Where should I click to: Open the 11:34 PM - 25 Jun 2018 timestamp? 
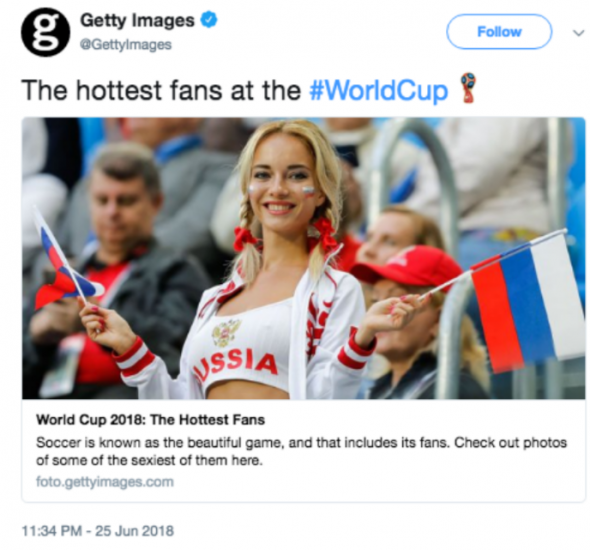(98, 531)
